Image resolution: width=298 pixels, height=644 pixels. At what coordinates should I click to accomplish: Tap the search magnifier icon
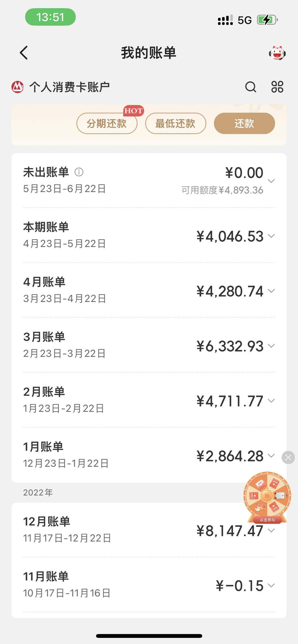click(x=251, y=87)
